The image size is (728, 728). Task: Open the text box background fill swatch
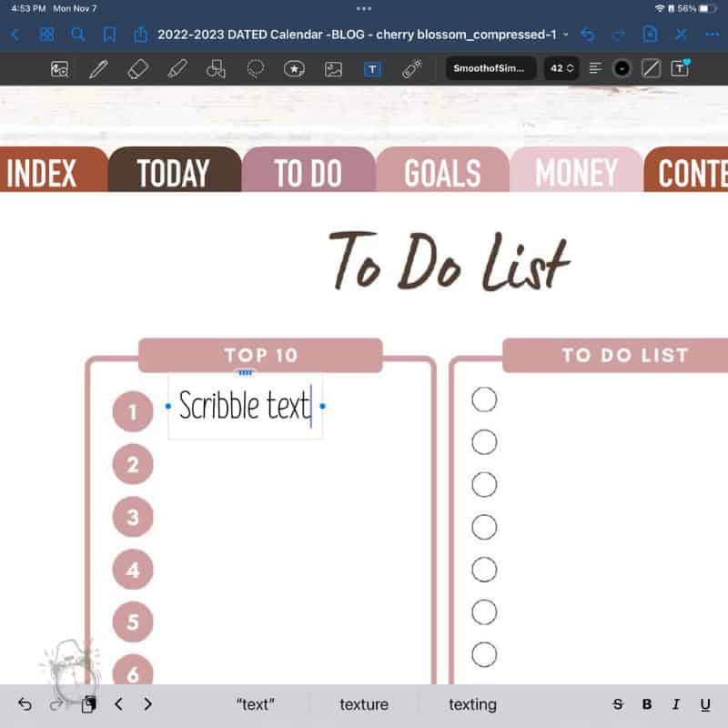(x=651, y=69)
